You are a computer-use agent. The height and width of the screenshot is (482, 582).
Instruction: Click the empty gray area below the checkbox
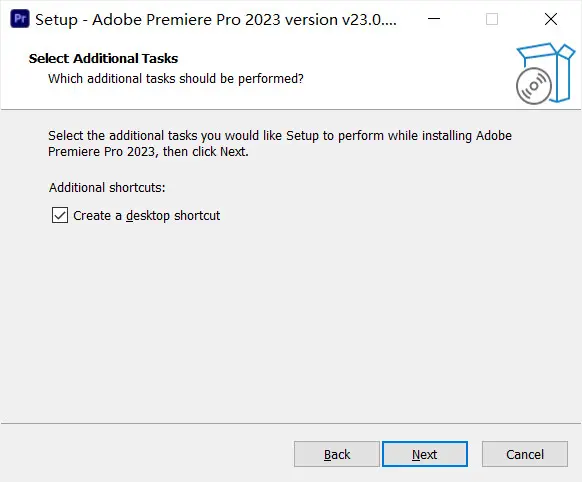pyautogui.click(x=291, y=319)
